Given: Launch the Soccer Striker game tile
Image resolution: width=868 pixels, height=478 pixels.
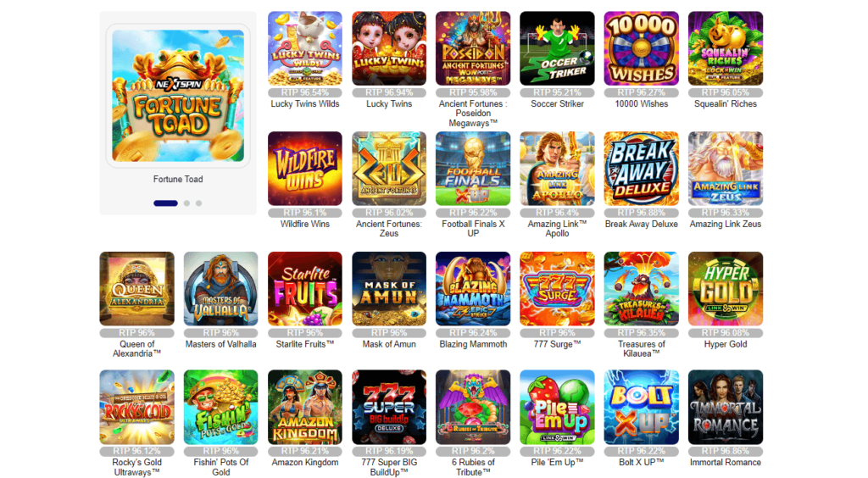Looking at the screenshot, I should pos(557,48).
